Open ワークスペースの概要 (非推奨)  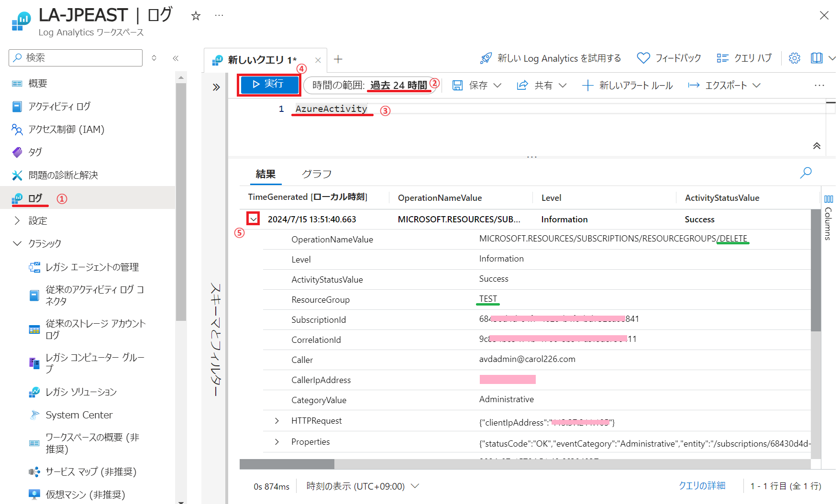[x=92, y=443]
